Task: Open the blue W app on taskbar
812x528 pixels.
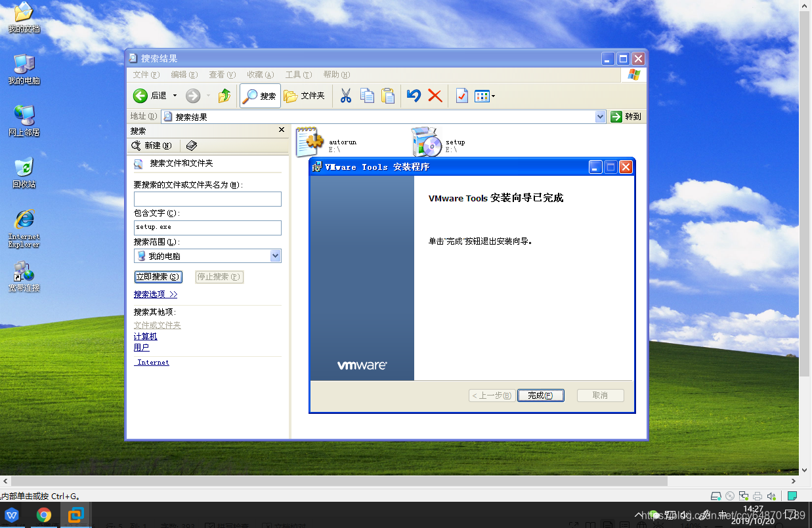Action: pos(12,515)
